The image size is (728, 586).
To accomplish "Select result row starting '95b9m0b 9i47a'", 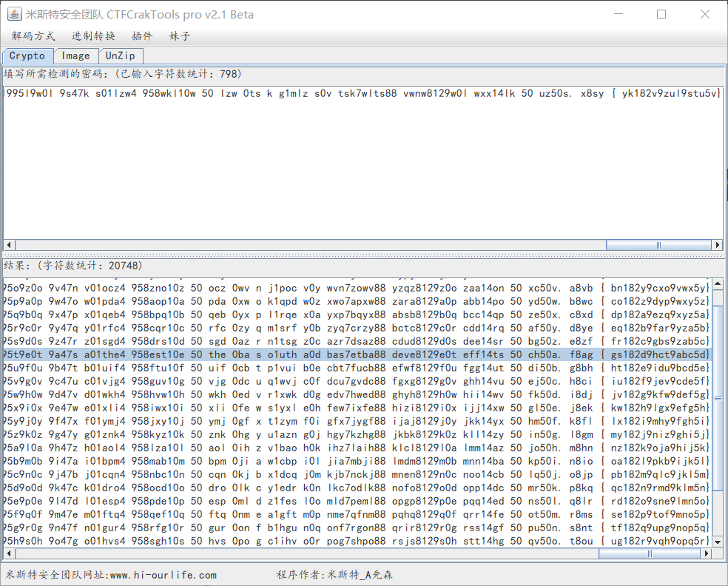I will click(x=357, y=461).
